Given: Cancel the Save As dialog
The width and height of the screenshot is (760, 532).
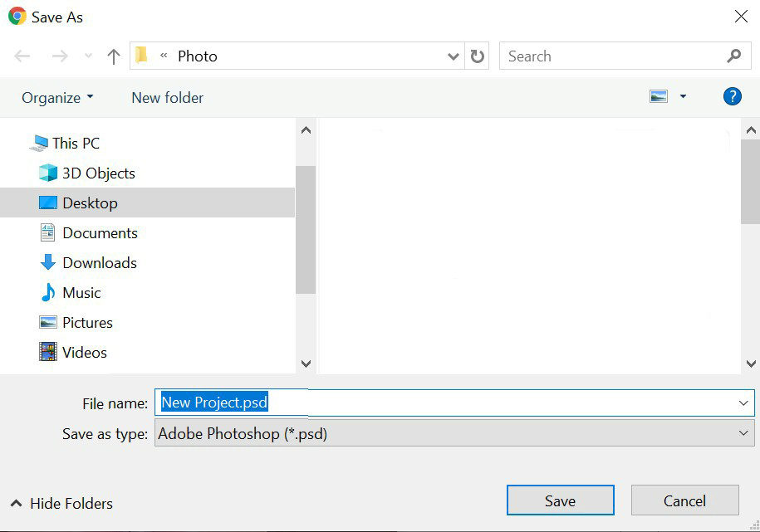Looking at the screenshot, I should [684, 500].
